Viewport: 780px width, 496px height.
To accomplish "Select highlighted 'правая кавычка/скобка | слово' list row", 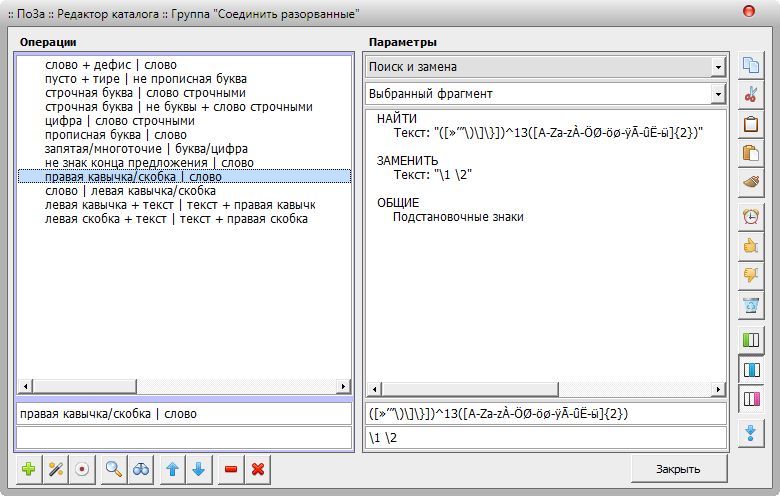I will (185, 177).
